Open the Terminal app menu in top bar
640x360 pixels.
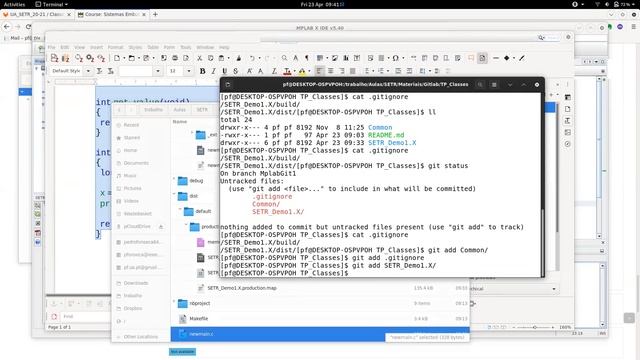52,4
